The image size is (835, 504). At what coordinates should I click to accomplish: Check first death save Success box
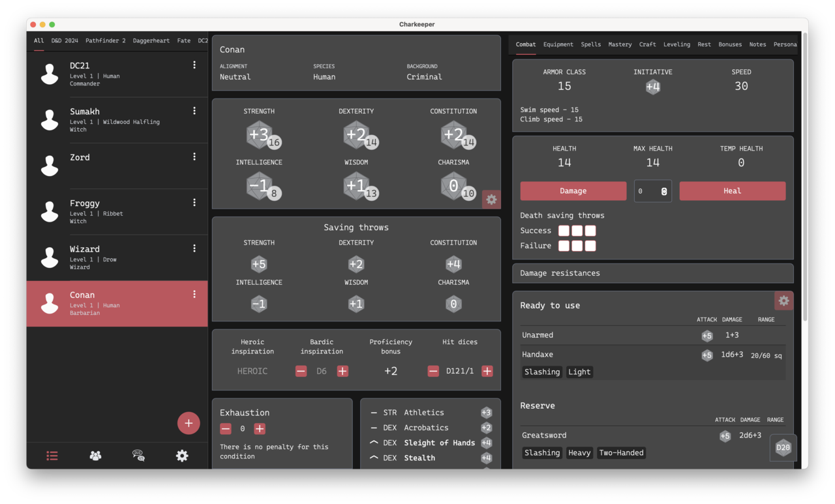(x=564, y=231)
